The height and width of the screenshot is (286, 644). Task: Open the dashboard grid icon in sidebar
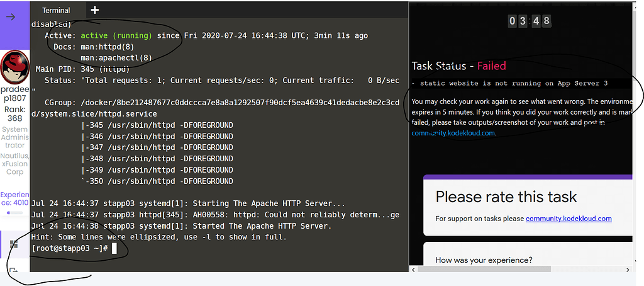14,244
